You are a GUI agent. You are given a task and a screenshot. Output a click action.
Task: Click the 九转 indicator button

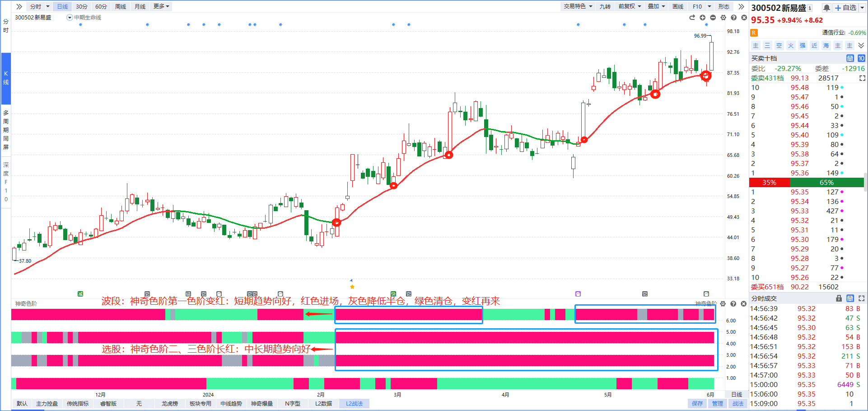point(605,6)
